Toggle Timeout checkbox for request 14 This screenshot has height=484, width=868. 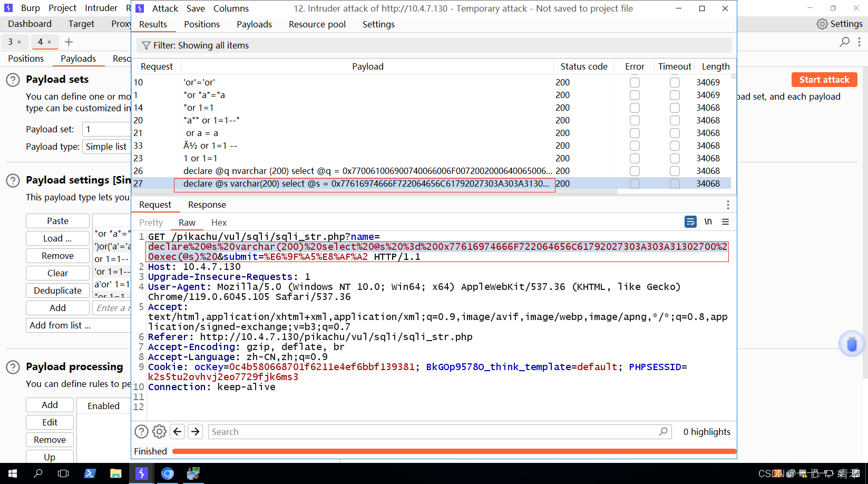pyautogui.click(x=675, y=108)
